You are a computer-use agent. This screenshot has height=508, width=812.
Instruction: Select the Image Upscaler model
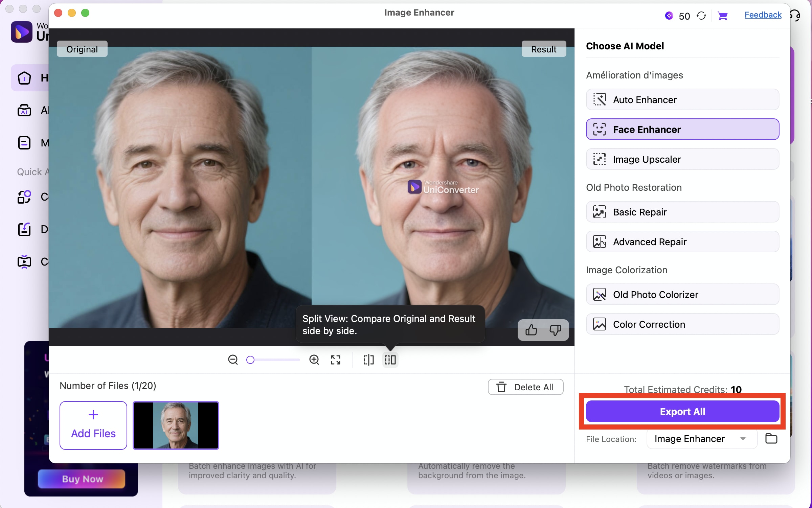682,159
